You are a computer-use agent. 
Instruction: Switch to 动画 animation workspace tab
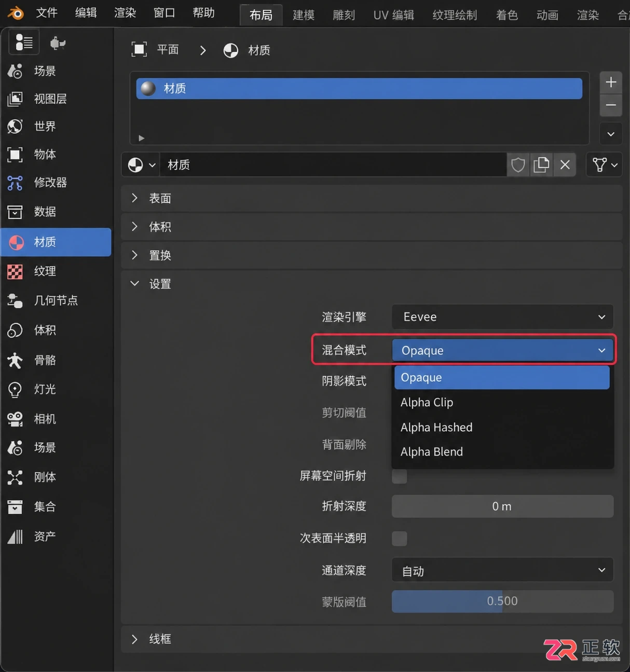click(547, 15)
